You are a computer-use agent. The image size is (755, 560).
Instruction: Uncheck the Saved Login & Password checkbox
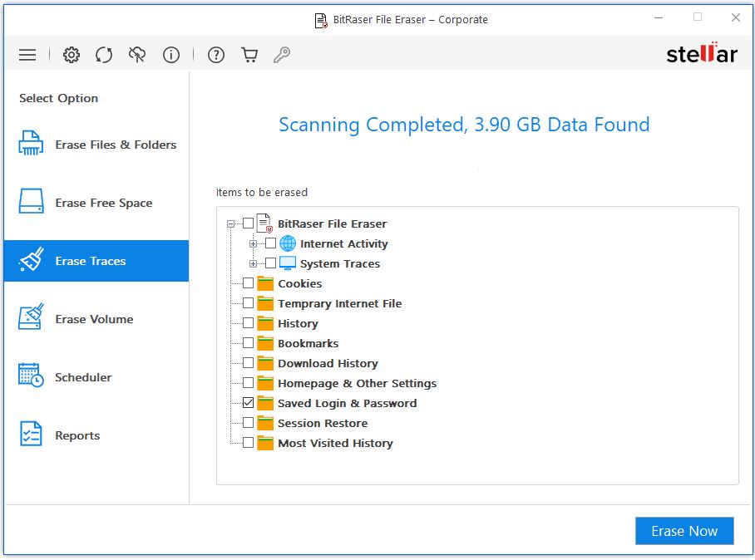point(248,403)
